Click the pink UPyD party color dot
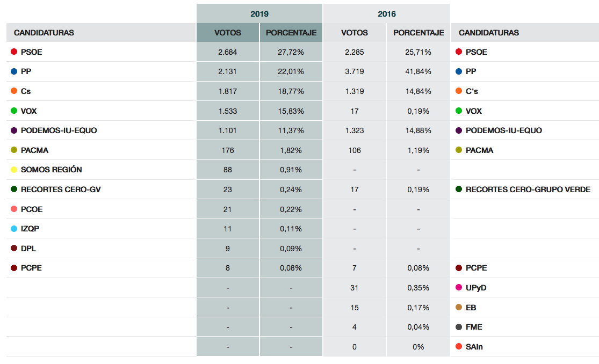The height and width of the screenshot is (364, 599). (459, 288)
